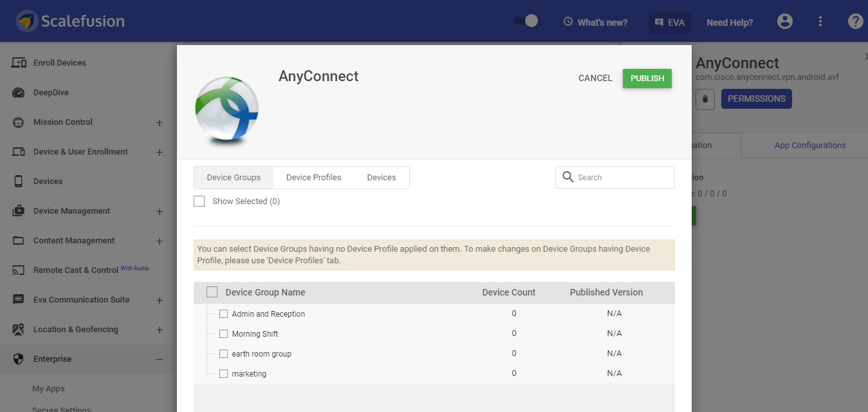Screen dimensions: 868x412
Task: Click the PERMISSIONS button
Action: click(757, 99)
